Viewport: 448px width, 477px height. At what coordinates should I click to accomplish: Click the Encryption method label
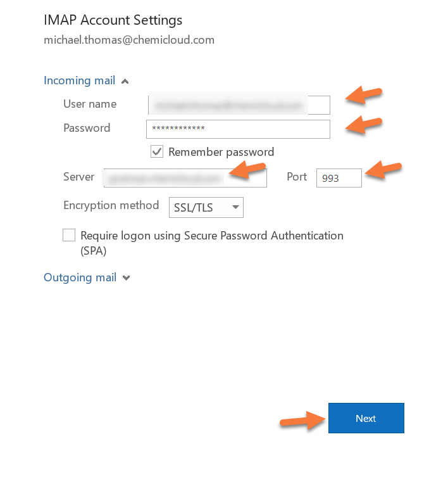coord(111,205)
